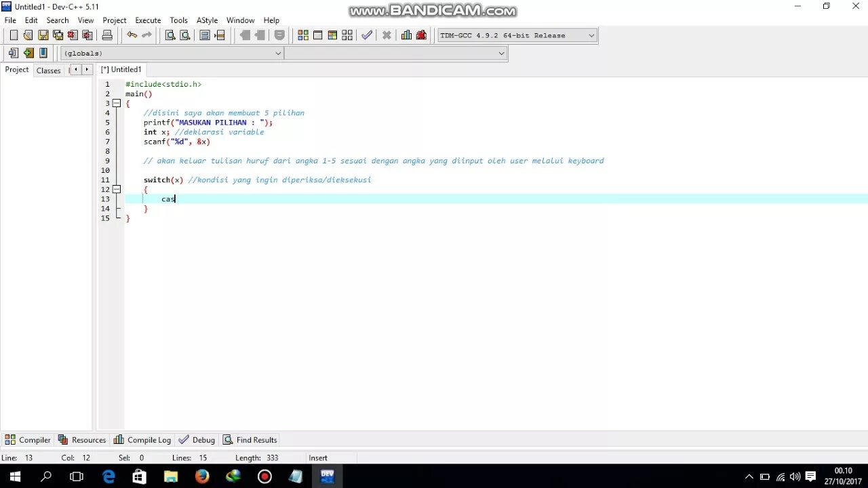Start debugging with the checkmark icon

pos(367,35)
